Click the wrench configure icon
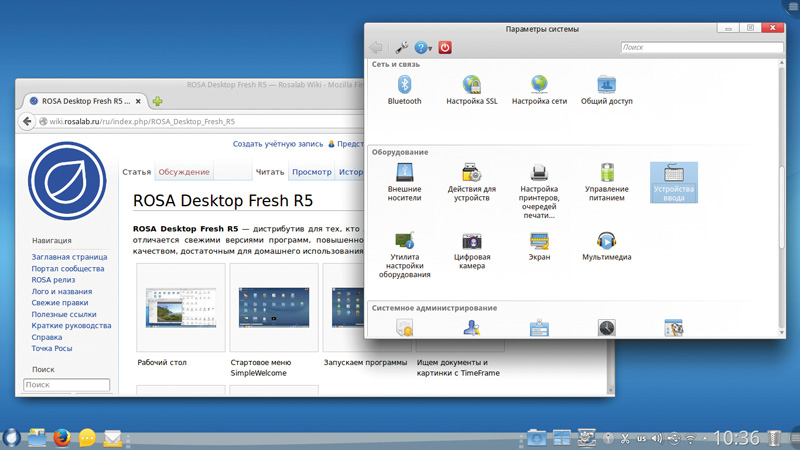Viewport: 800px width, 450px height. [401, 47]
